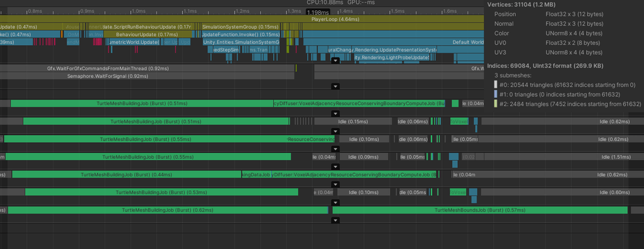Select the Unity.Entities.SimulationSystemG sample
Viewport: 644px width, 249px height.
[x=240, y=42]
